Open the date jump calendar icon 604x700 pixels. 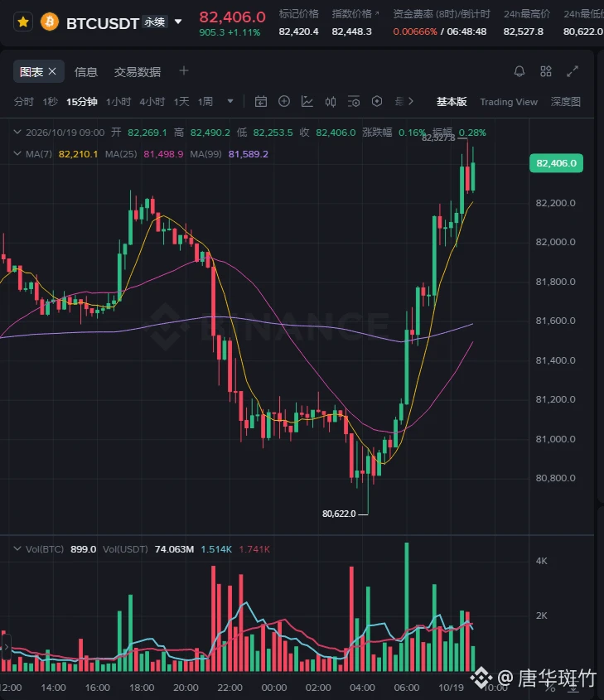point(261,102)
